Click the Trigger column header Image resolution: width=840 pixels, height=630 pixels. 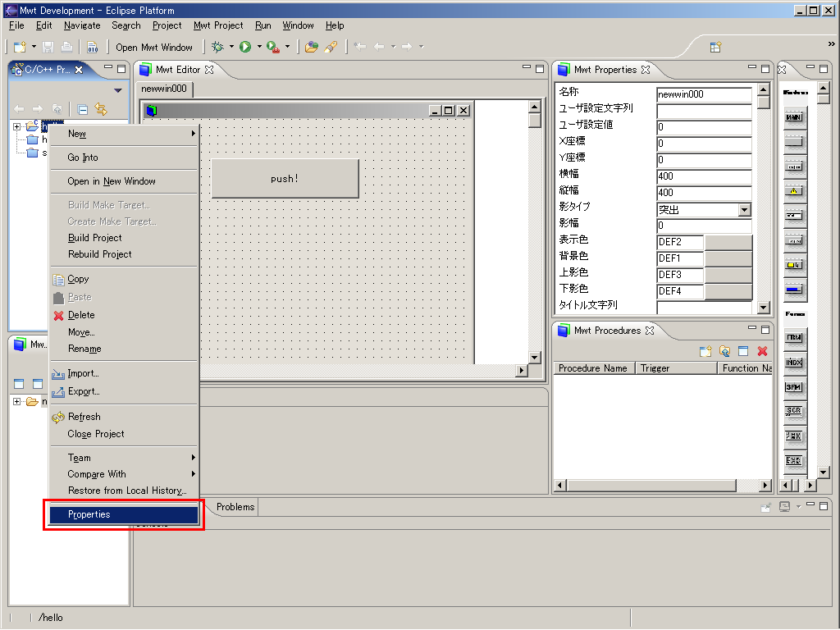tap(676, 368)
